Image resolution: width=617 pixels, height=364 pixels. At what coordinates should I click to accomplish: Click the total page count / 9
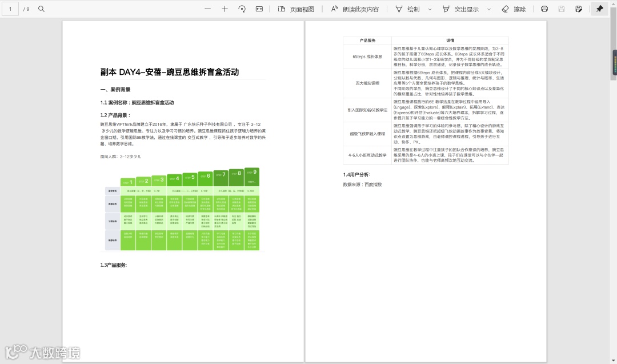[26, 9]
